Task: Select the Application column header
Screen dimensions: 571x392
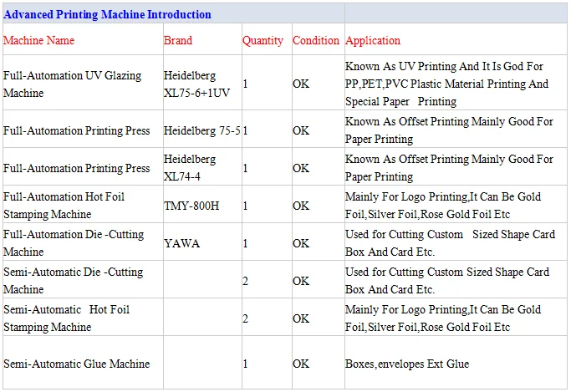Action: tap(373, 40)
